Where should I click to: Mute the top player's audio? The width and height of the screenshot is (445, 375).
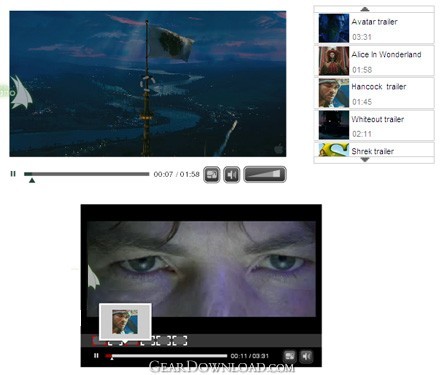pos(232,174)
